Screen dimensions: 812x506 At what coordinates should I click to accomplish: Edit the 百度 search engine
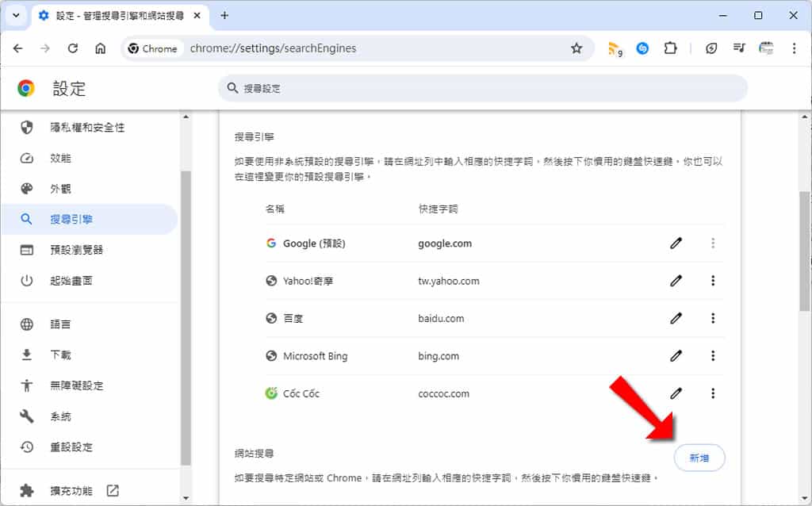tap(676, 318)
